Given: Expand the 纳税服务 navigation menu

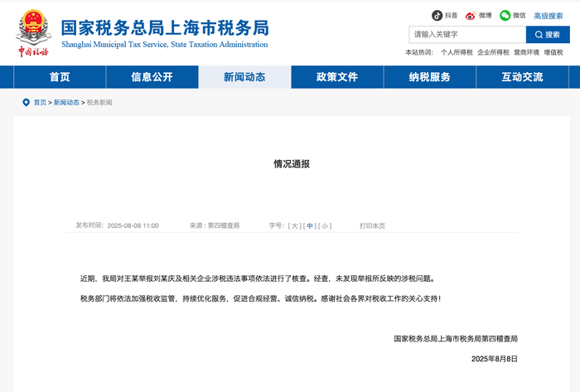Looking at the screenshot, I should click(430, 77).
